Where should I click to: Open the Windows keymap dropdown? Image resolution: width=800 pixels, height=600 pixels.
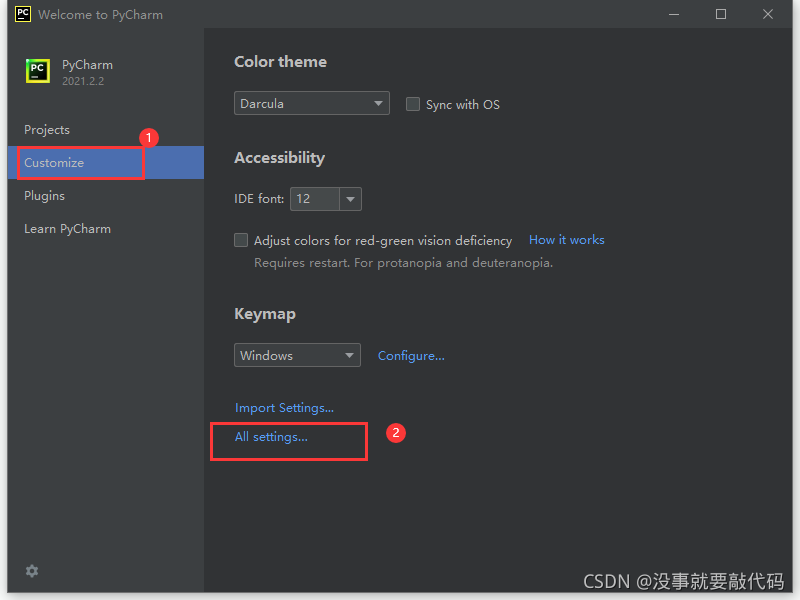(297, 355)
